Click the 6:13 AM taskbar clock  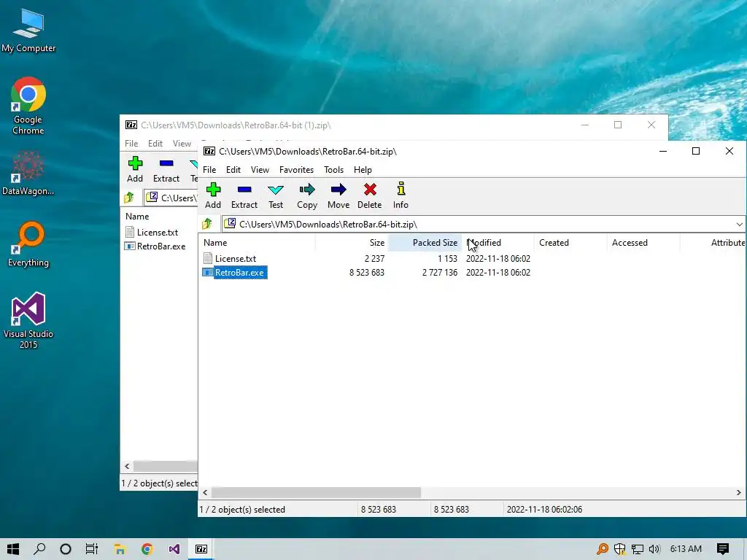click(x=686, y=549)
